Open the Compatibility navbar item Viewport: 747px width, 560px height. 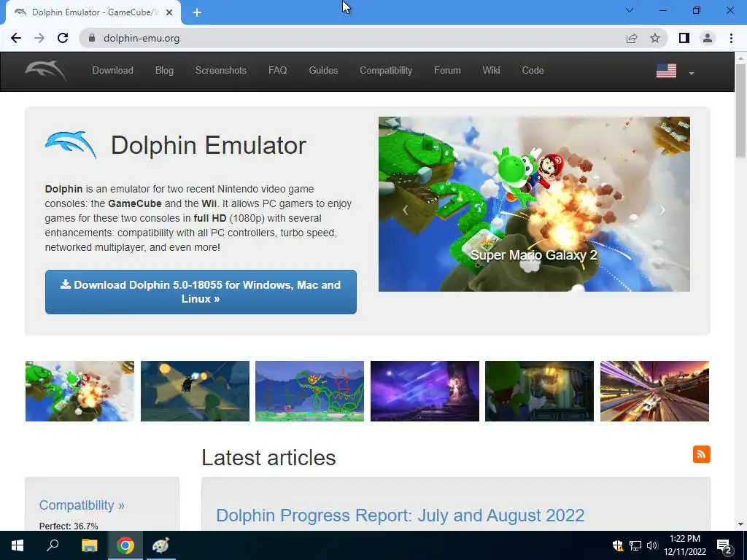pos(386,71)
